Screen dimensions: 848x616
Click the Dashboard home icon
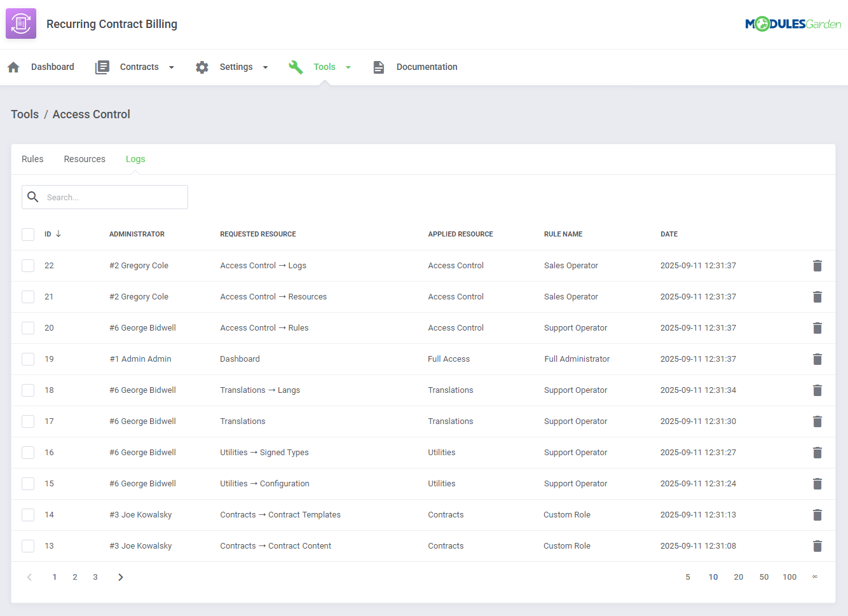coord(13,67)
